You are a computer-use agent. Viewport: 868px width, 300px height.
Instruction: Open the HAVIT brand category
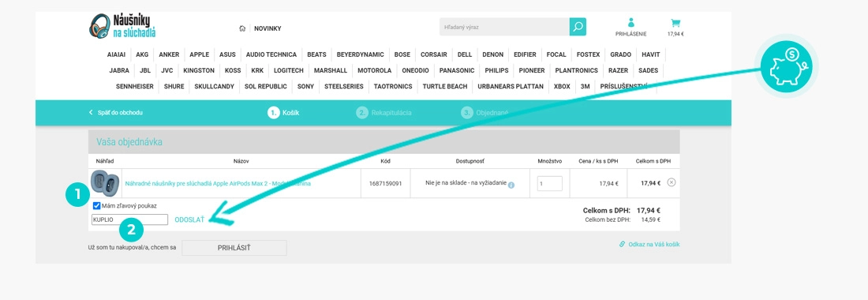coord(650,54)
